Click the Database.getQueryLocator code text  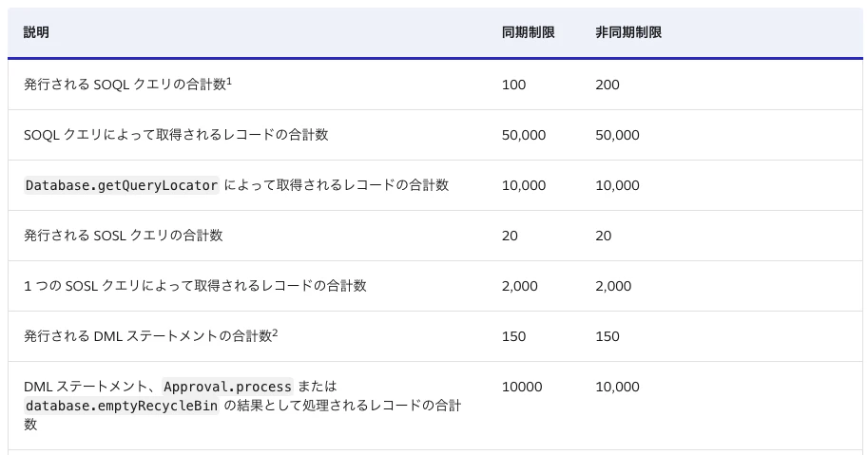click(122, 185)
